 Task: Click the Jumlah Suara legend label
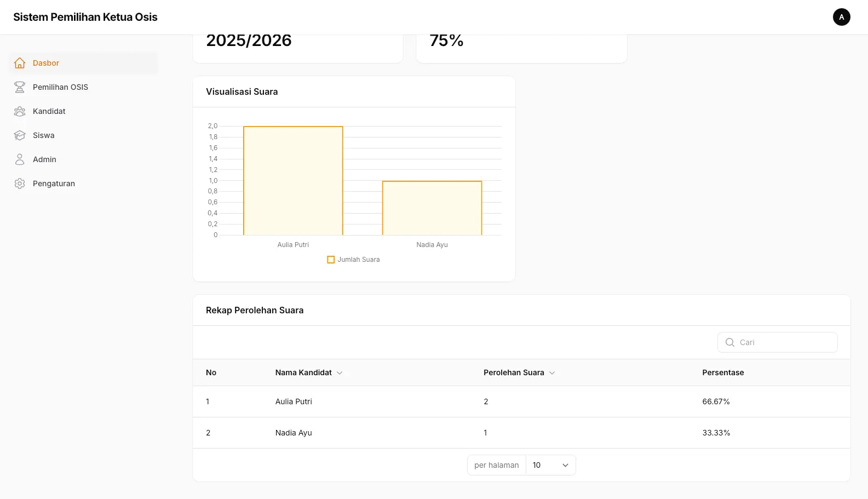tap(359, 260)
